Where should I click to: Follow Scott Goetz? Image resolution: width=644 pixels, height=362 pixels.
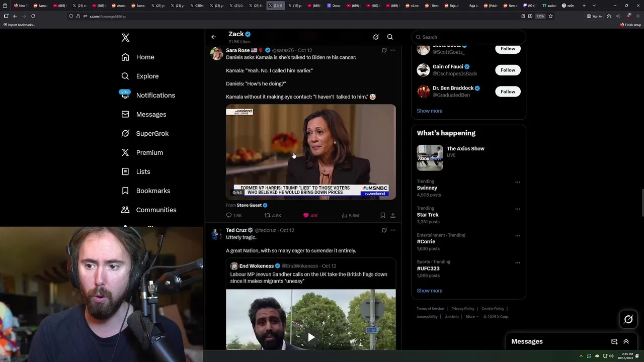pyautogui.click(x=508, y=49)
